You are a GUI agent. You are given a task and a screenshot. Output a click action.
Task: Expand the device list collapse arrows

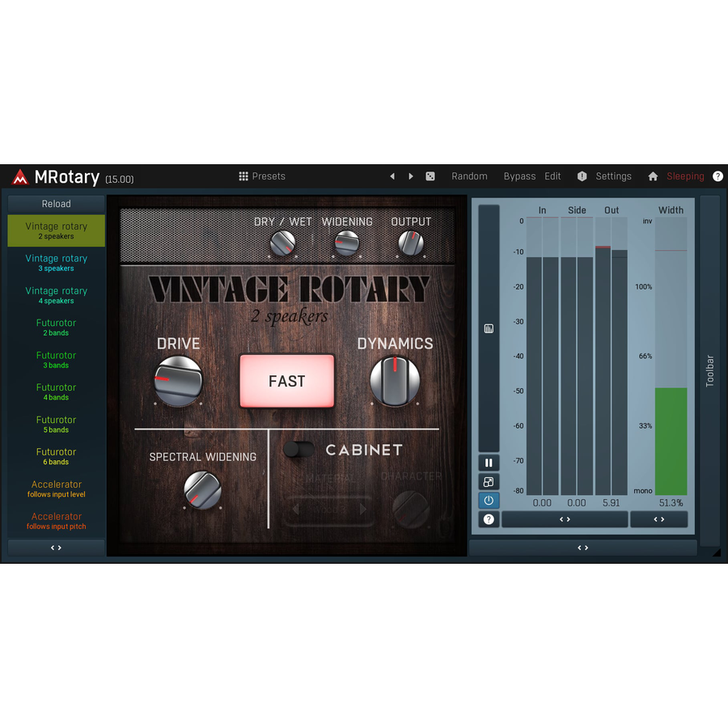(56, 548)
